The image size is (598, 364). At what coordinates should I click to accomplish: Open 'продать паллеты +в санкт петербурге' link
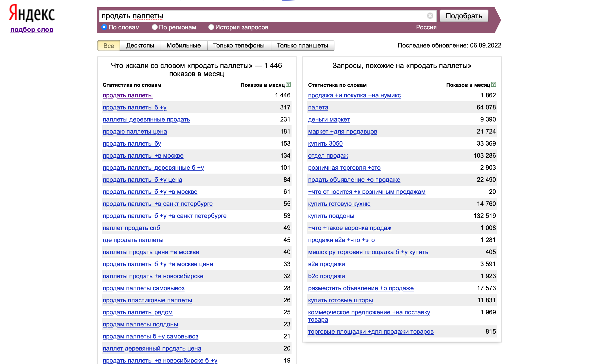157,204
